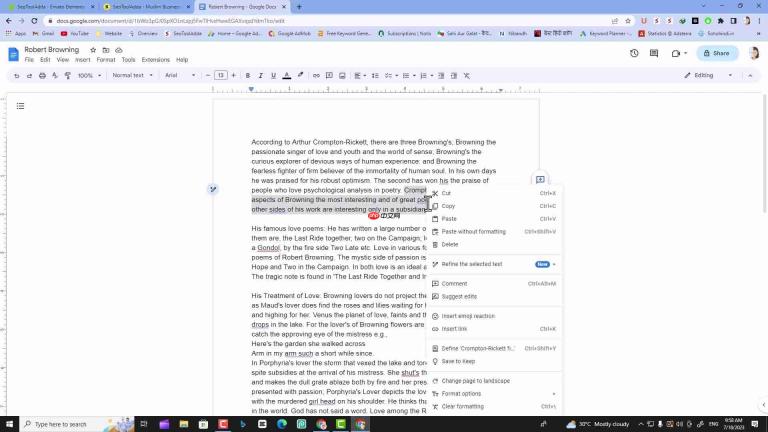Open bulleted list dropdown

[408, 75]
